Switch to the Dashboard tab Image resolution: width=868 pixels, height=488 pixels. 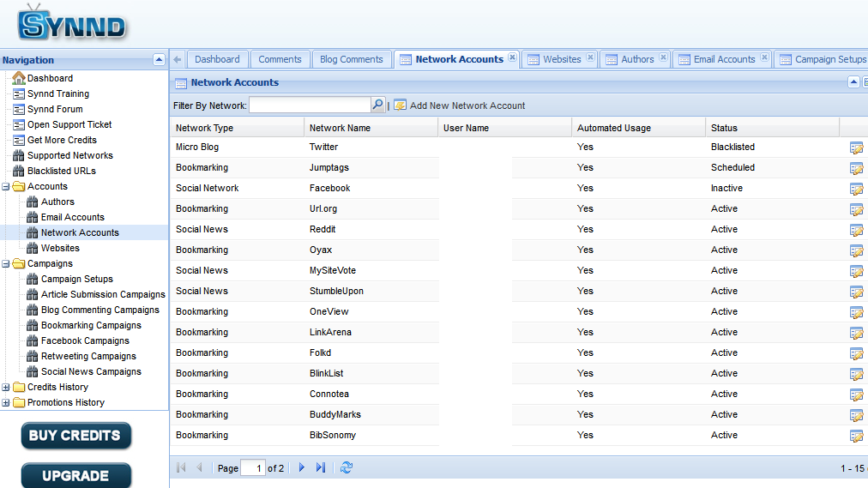coord(217,59)
